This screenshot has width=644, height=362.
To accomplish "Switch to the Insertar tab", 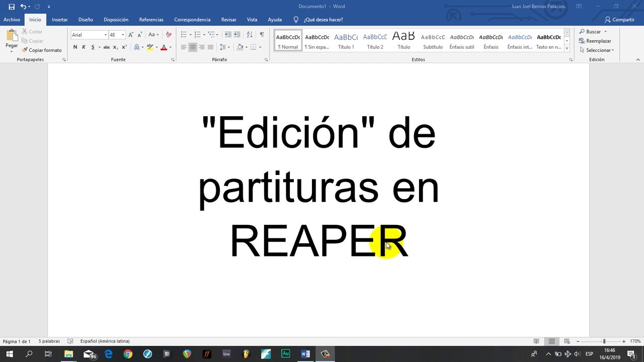I will [60, 20].
